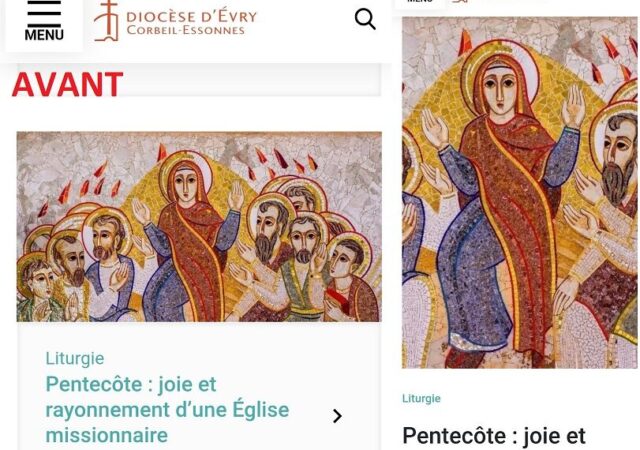Open the wide Pentecost mosaic thumbnail on the left
This screenshot has height=450, width=640.
tap(198, 226)
